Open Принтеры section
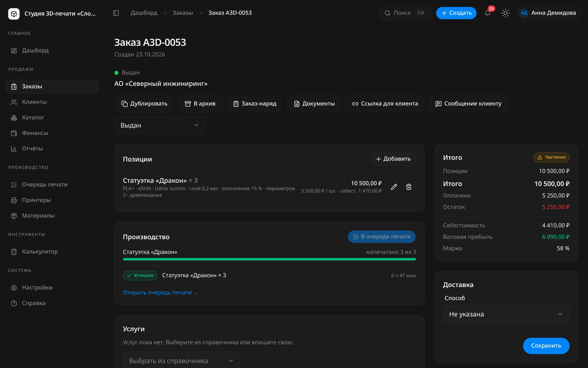 52,200
